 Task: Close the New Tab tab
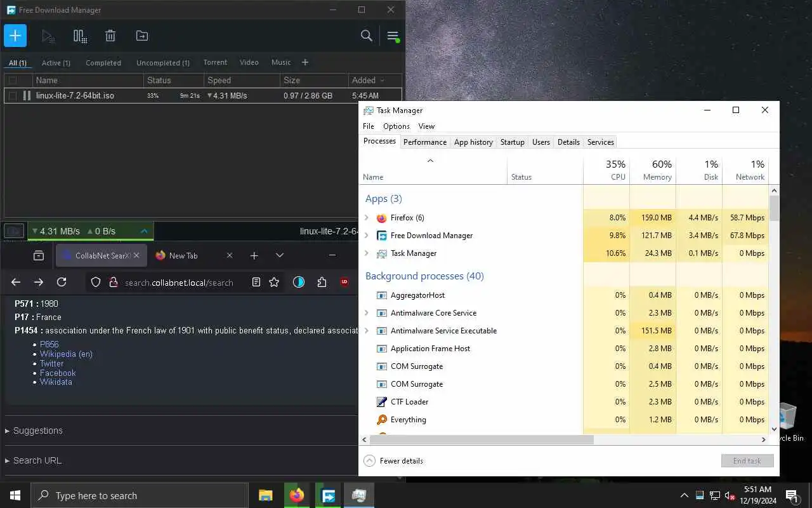230,255
